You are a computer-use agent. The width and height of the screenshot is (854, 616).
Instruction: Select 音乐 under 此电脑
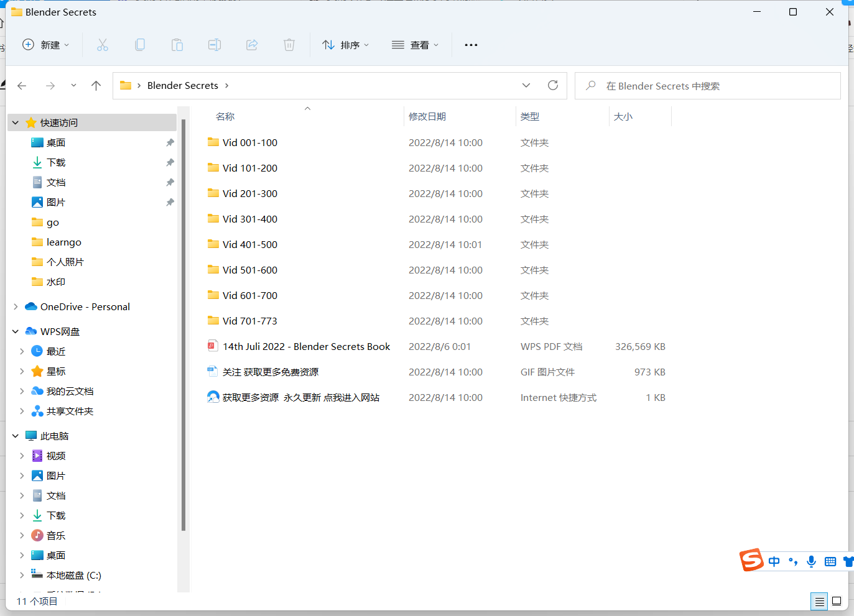56,535
